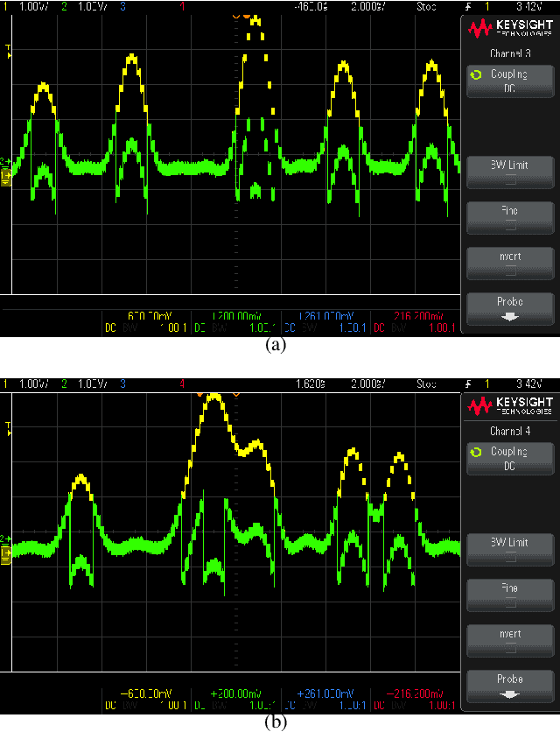Toggle BW Limit in the Channel 3 menu
This screenshot has width=560, height=732.
click(509, 170)
